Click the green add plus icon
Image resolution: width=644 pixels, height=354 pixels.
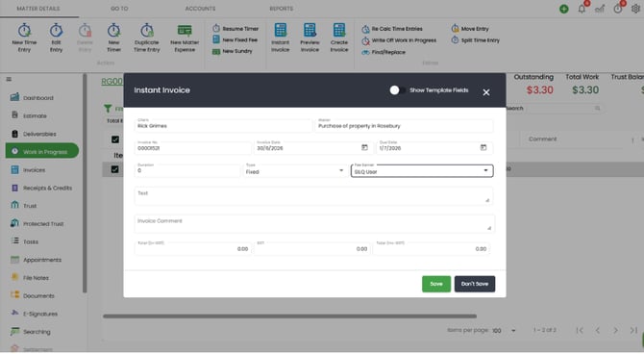tap(564, 9)
